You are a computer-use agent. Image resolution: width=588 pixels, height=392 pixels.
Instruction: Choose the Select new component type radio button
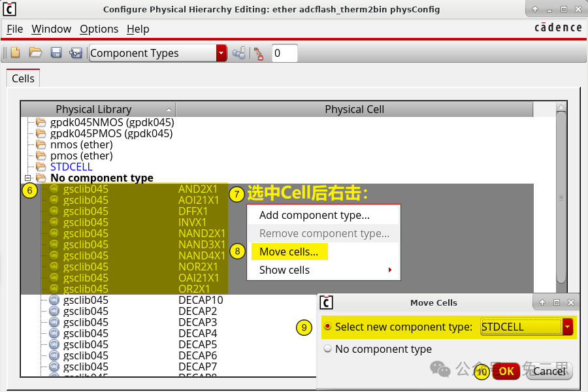328,327
